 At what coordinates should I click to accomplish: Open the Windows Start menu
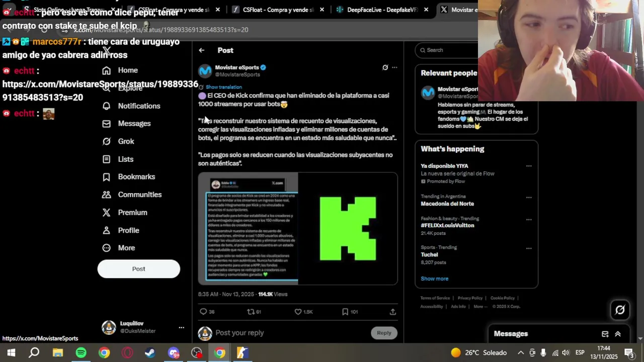click(x=11, y=353)
